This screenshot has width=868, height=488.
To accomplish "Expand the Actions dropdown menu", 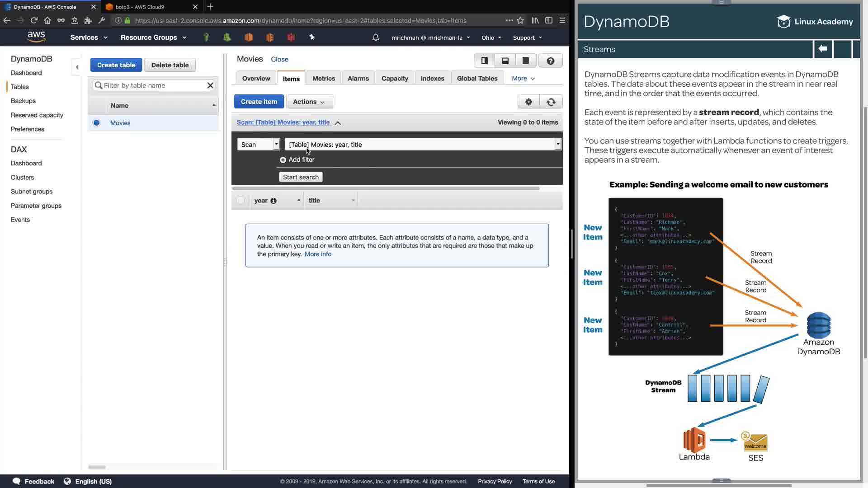I will pyautogui.click(x=309, y=102).
